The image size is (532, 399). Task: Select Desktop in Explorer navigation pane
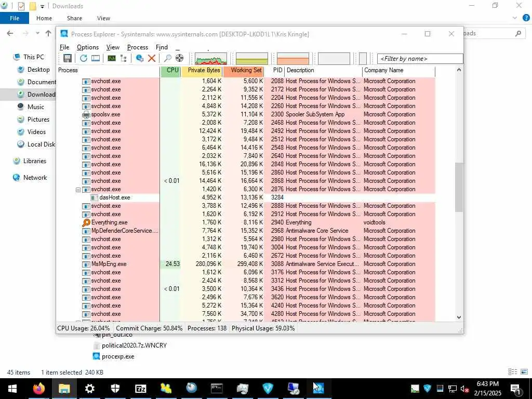tap(38, 70)
